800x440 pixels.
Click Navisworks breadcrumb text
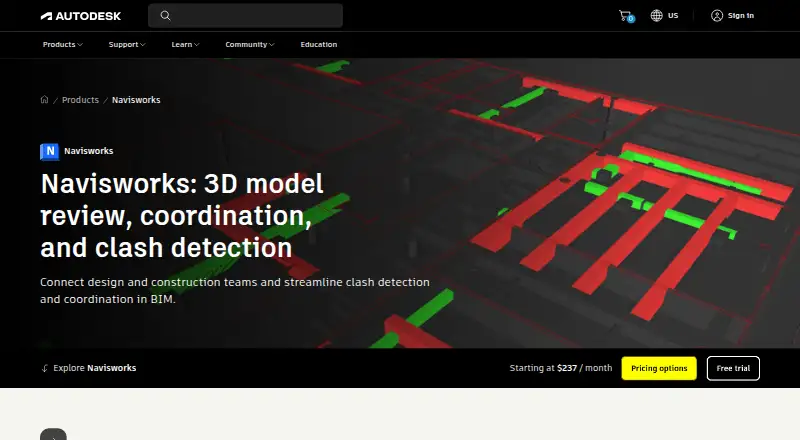[x=136, y=100]
